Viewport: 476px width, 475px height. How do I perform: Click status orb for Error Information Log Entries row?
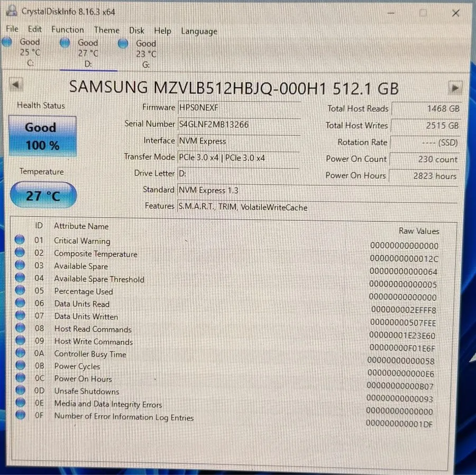pos(20,414)
